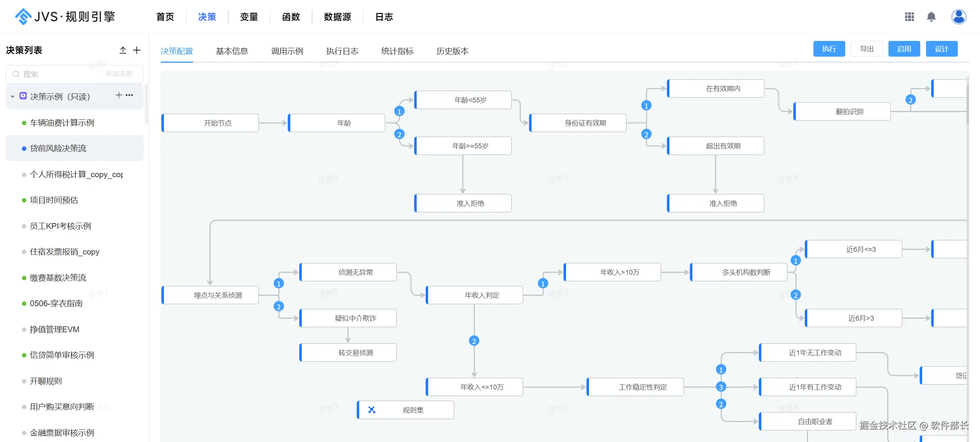Switch to the 执行日志 tab
This screenshot has height=442, width=980.
tap(342, 51)
